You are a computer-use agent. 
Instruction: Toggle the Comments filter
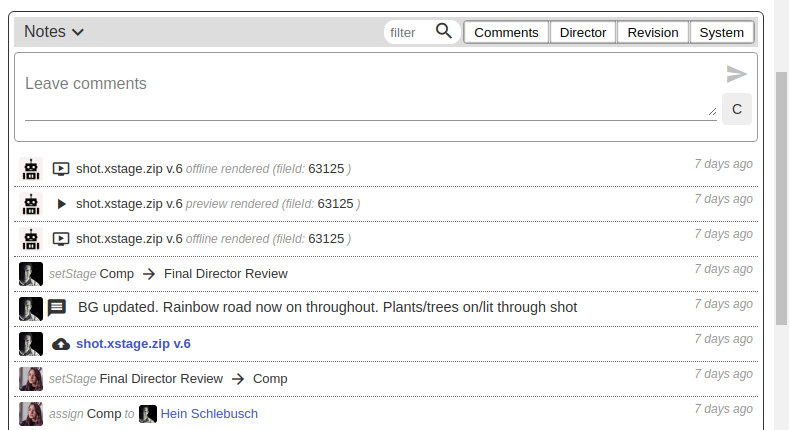(506, 32)
